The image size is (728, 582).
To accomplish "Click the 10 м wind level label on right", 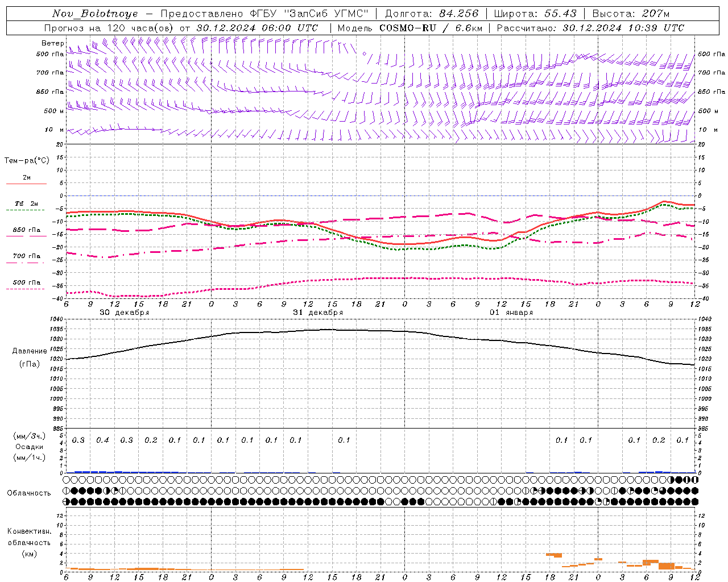I will [708, 130].
